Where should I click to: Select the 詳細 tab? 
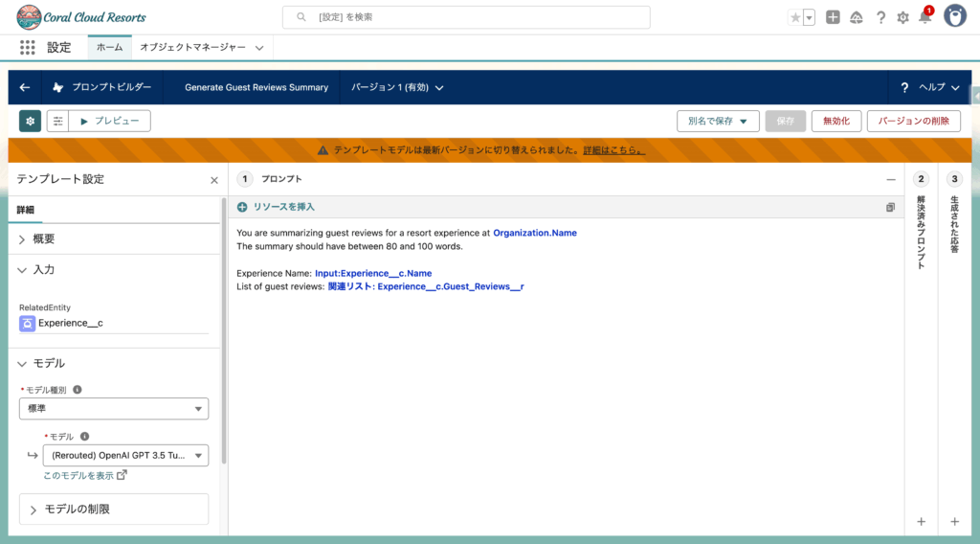25,210
